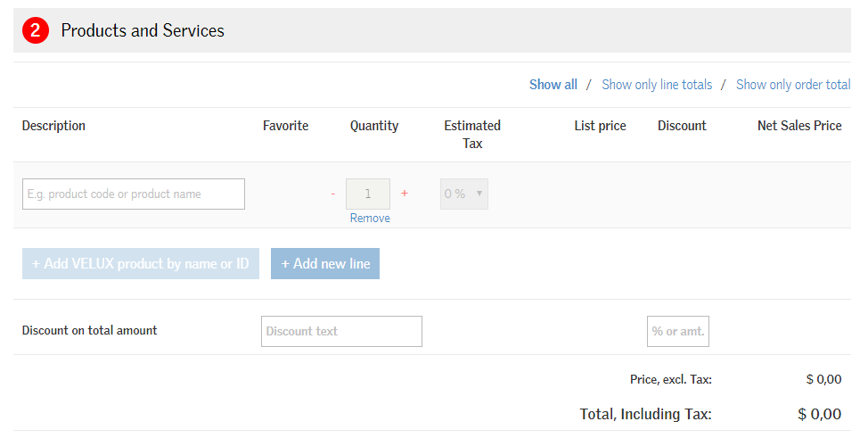
Task: Click the Total, Including Tax amount
Action: pyautogui.click(x=819, y=414)
